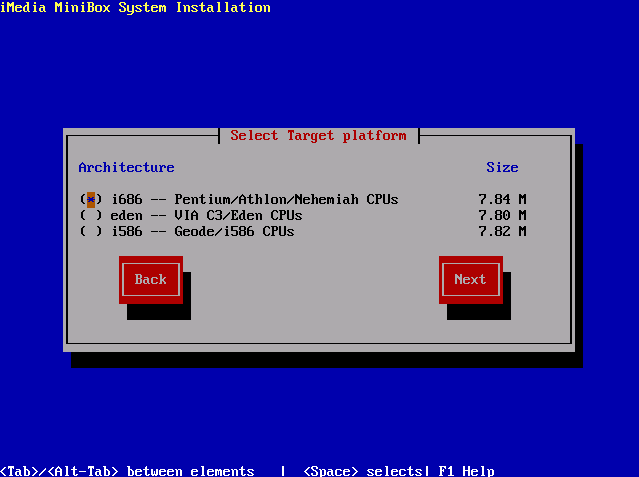Click the black drop shadow under Next button
Image resolution: width=639 pixels, height=477 pixels.
pos(480,312)
